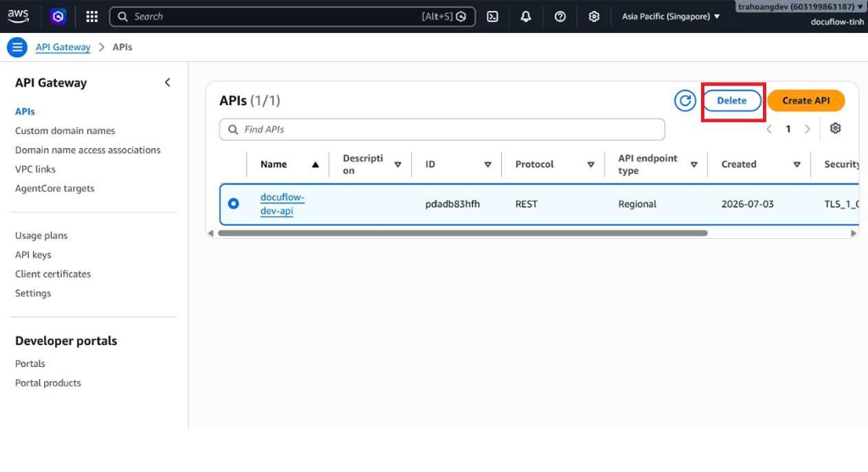Open AgentCore targets
Image resolution: width=868 pixels, height=472 pixels.
click(x=55, y=188)
